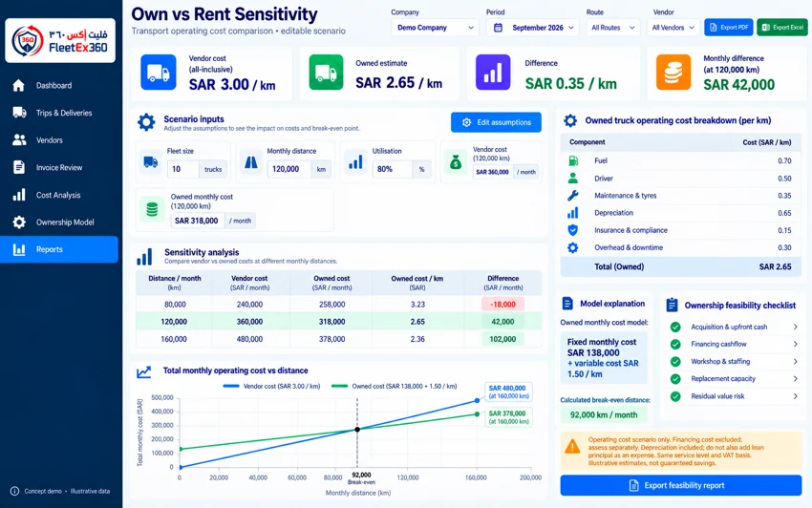Image resolution: width=812 pixels, height=508 pixels.
Task: Click the 102,000 difference cell
Action: click(x=502, y=339)
